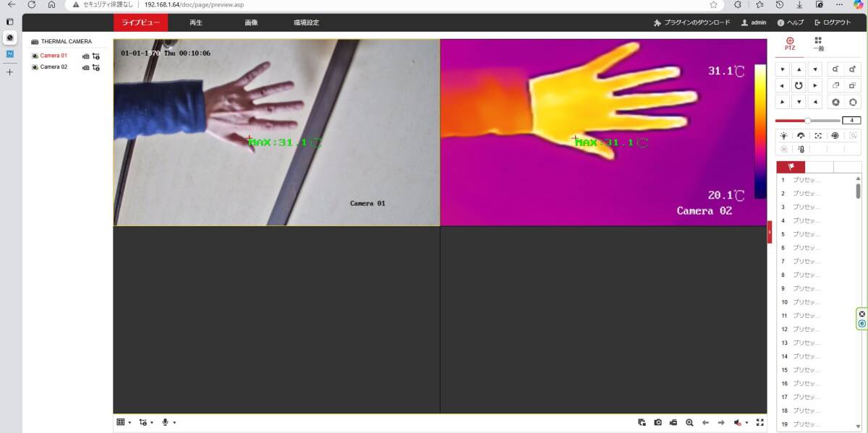Zoom out using the magnifier minus button
868x433 pixels.
(835, 69)
